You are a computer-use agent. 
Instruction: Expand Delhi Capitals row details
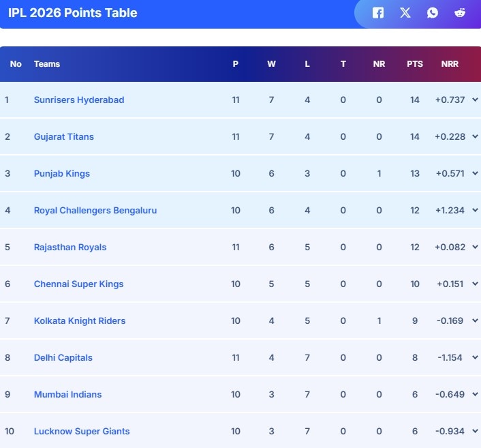(x=475, y=357)
